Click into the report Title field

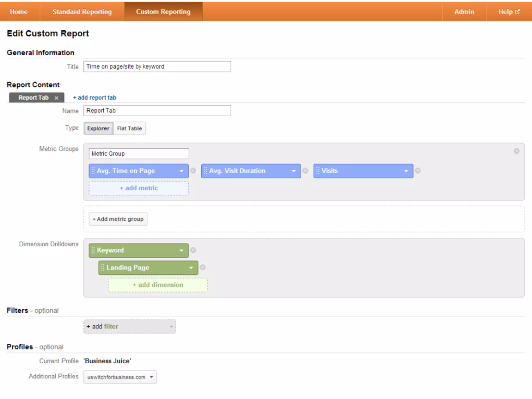tap(157, 66)
